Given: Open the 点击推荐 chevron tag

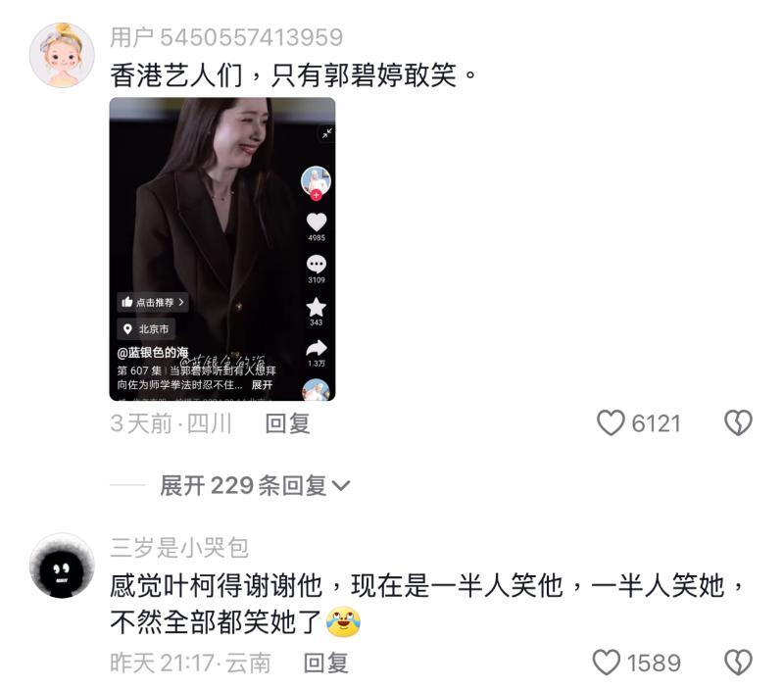Looking at the screenshot, I should pyautogui.click(x=153, y=302).
